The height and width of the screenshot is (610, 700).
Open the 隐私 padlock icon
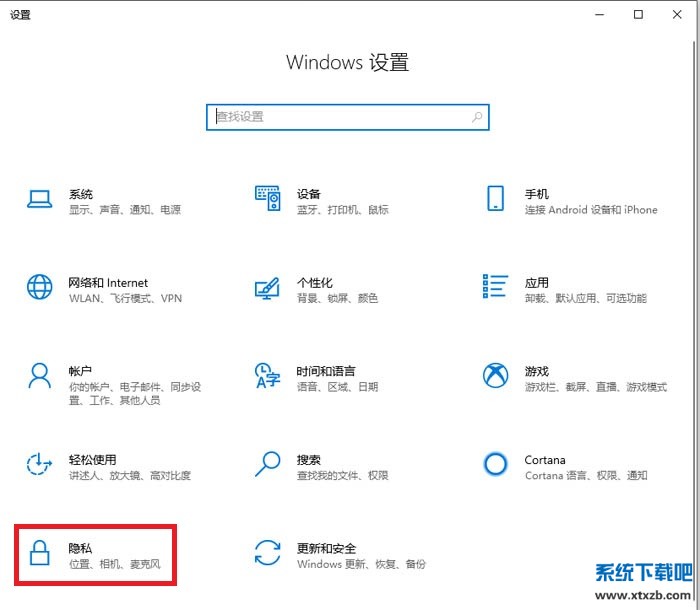39,553
